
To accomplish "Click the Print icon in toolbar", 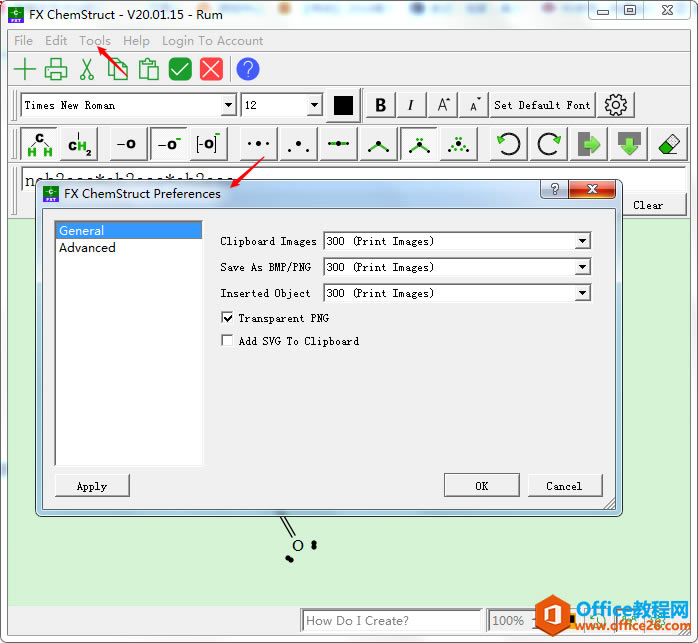I will coord(56,69).
